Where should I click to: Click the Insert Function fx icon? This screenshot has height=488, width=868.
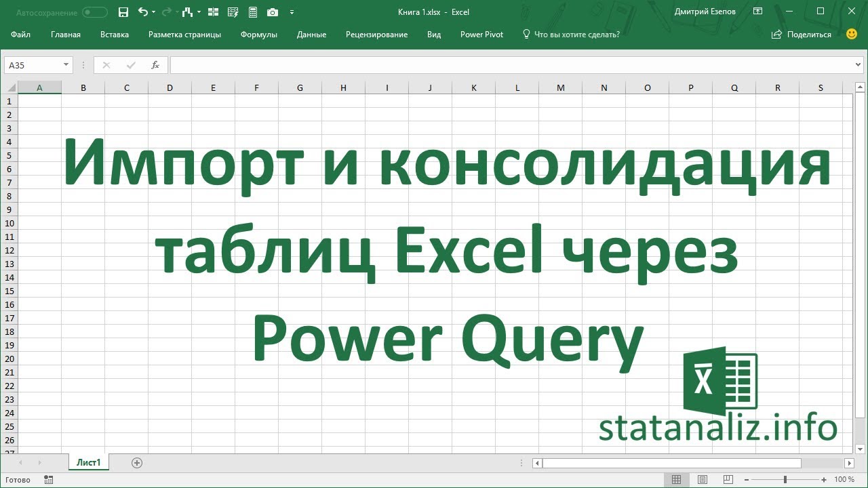155,65
